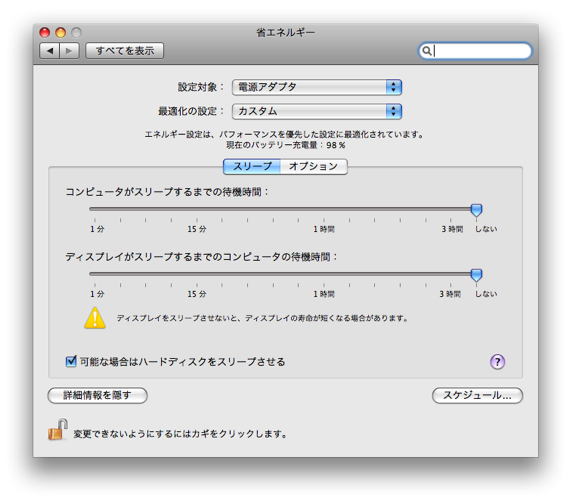Click the open padlock icon
Viewport: 576px width, 504px height.
click(57, 429)
